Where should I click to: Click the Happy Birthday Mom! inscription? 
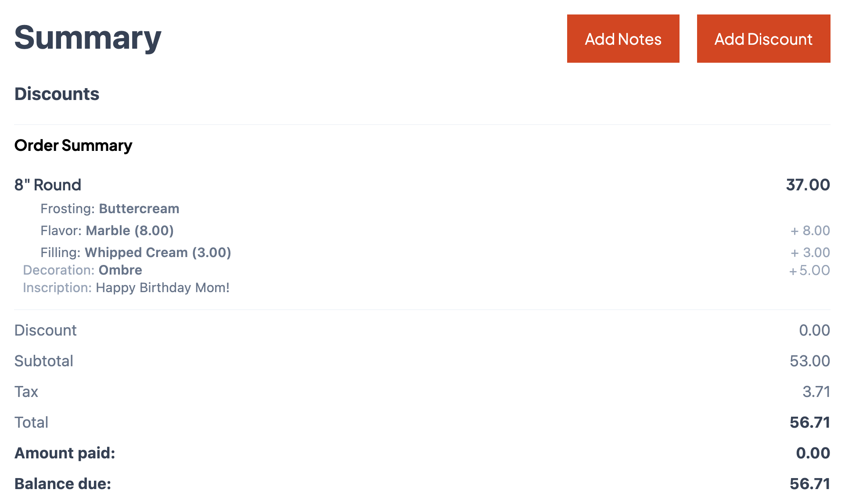(x=162, y=288)
